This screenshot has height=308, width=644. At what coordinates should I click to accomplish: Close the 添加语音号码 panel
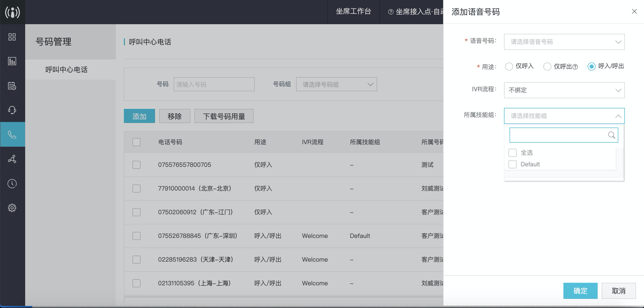634,11
